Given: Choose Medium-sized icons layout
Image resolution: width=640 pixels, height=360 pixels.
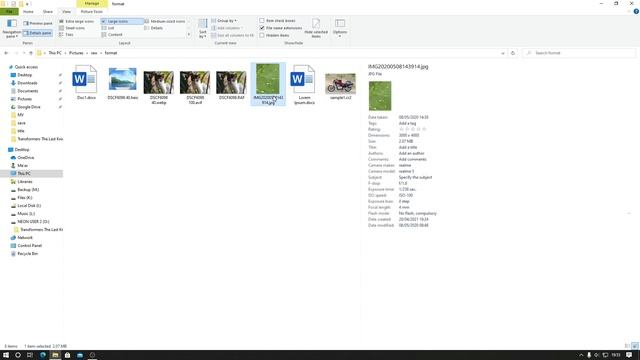Looking at the screenshot, I should click(x=165, y=21).
